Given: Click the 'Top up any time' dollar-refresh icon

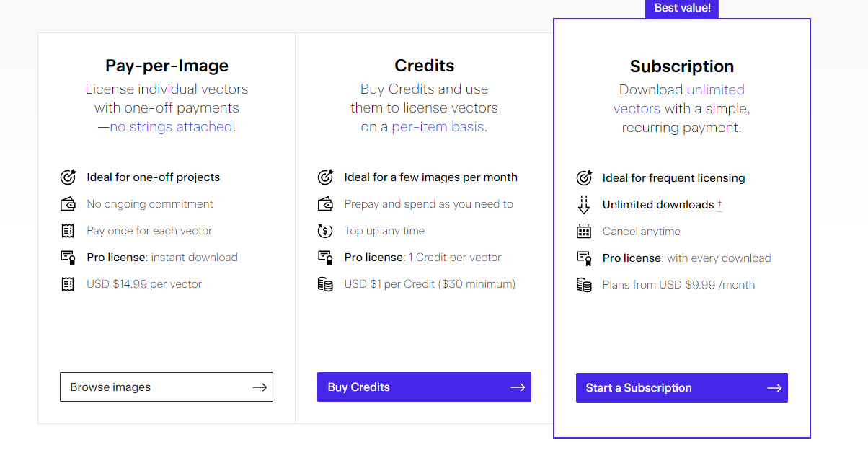Looking at the screenshot, I should 325,231.
